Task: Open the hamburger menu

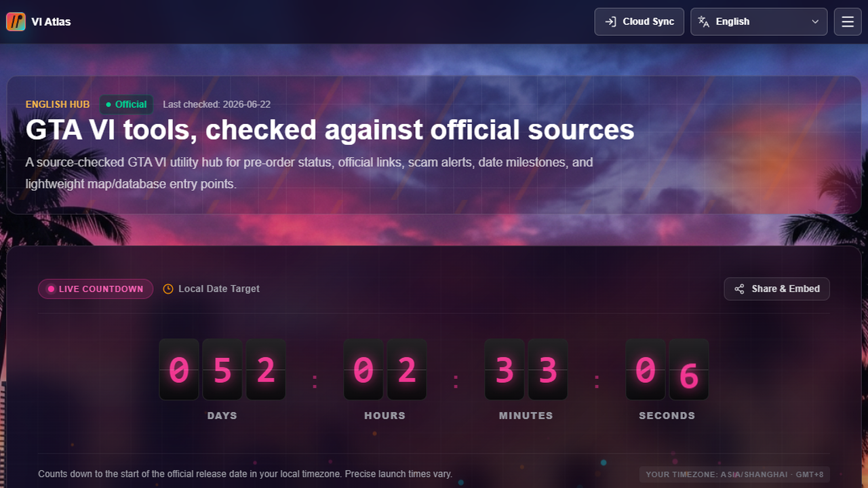Action: click(848, 22)
